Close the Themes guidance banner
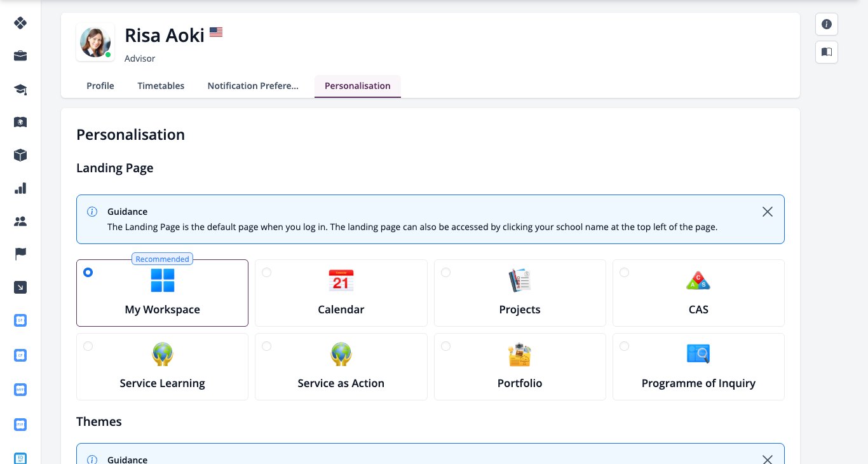The image size is (868, 464). tap(768, 460)
